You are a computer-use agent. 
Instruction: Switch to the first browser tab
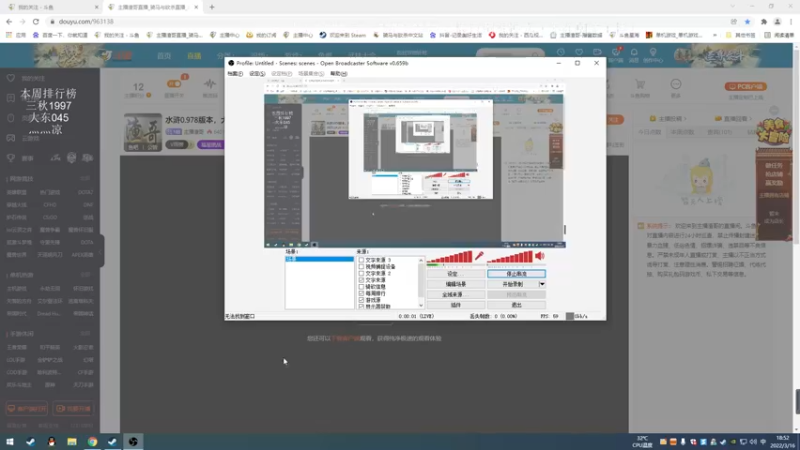[x=51, y=7]
